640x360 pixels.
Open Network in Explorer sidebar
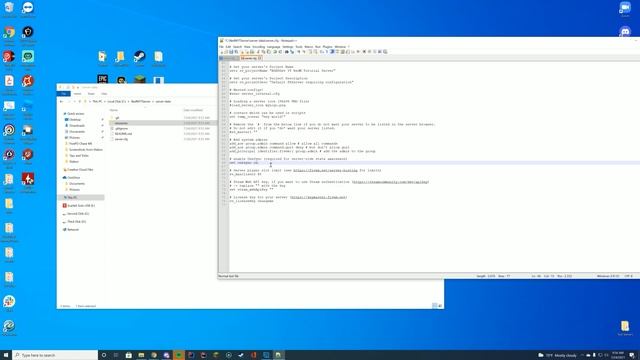coord(73,229)
